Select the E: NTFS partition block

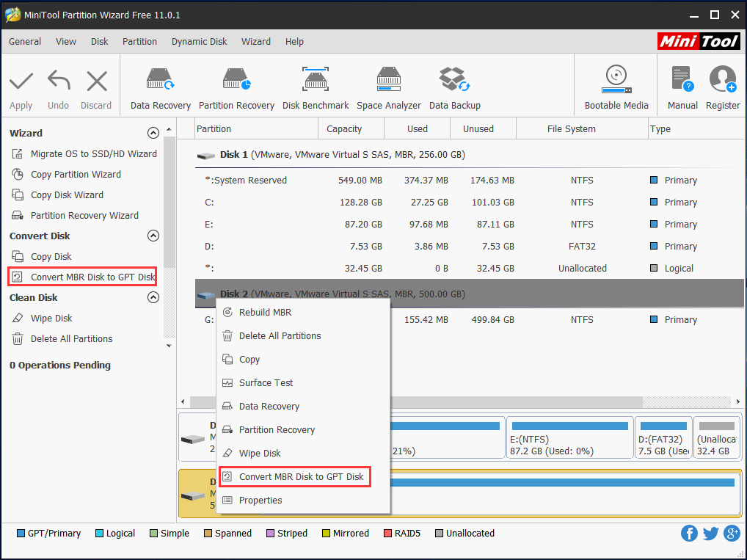569,437
